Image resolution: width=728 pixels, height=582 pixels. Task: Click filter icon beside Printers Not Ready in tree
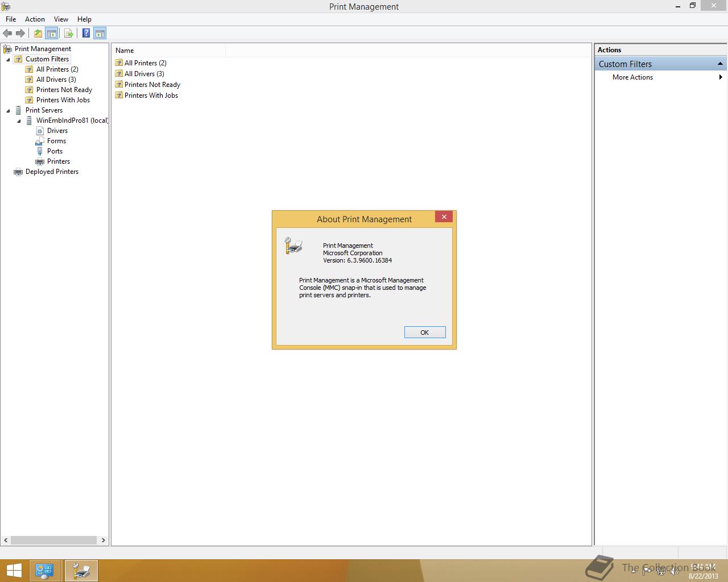click(29, 90)
